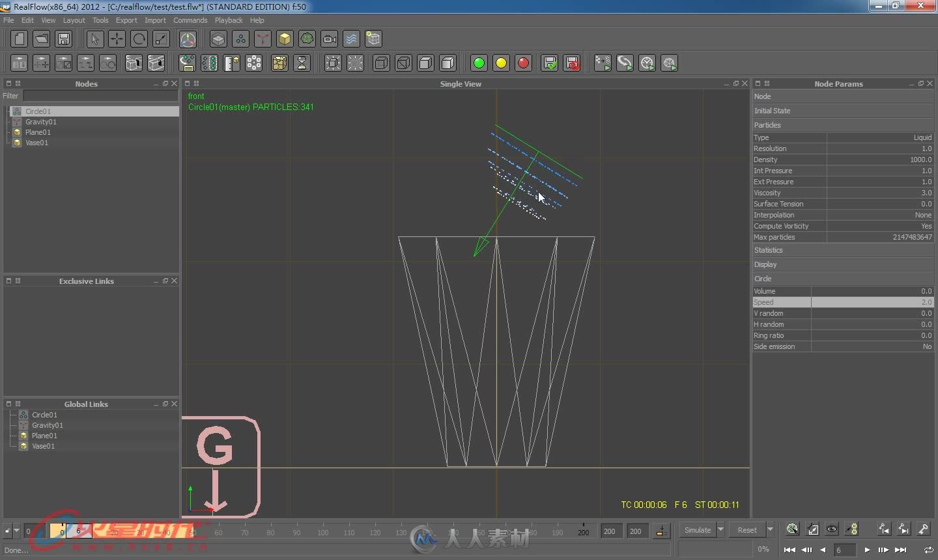
Task: Add a RealWave (blue waves icon)
Action: click(x=351, y=39)
